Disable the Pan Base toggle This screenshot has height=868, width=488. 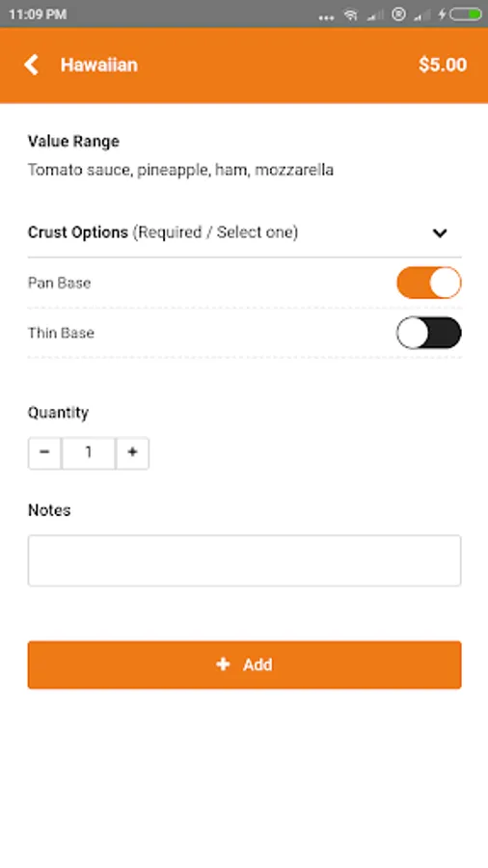tap(429, 283)
